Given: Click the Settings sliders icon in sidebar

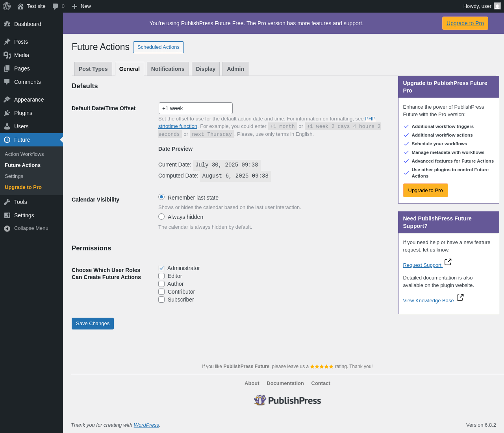Looking at the screenshot, I should [x=7, y=215].
